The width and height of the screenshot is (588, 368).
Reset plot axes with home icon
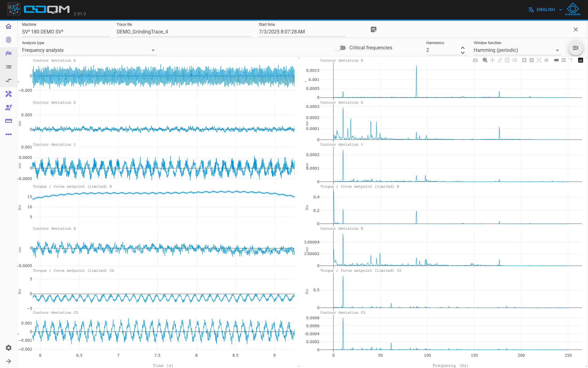(546, 60)
